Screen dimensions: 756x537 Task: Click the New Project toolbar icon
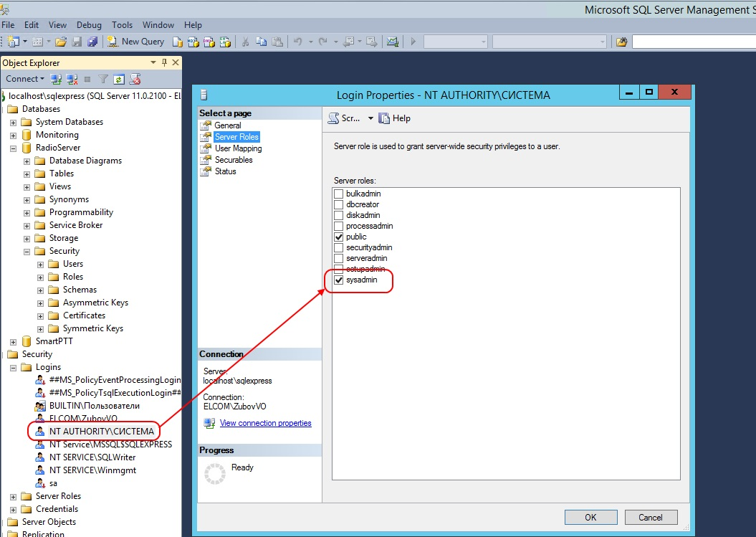pyautogui.click(x=14, y=42)
